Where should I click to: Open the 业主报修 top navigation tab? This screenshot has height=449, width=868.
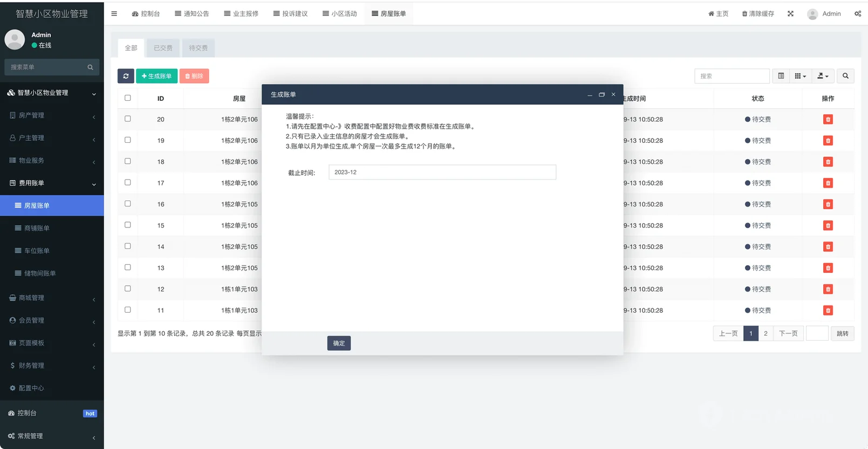click(x=241, y=13)
